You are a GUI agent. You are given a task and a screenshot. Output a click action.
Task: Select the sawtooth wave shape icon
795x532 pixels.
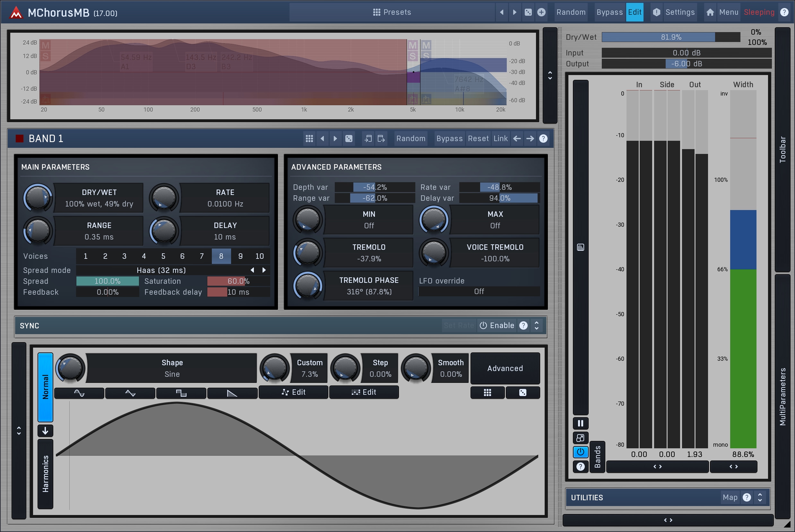point(232,393)
